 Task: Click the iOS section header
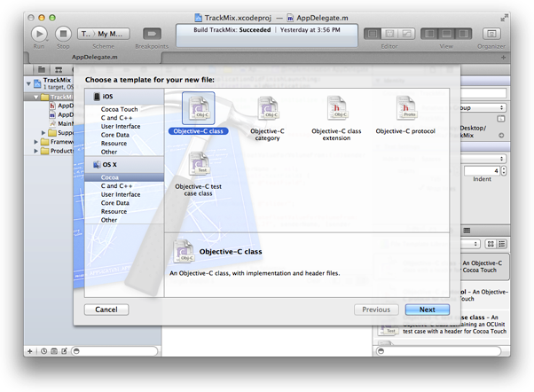[124, 97]
